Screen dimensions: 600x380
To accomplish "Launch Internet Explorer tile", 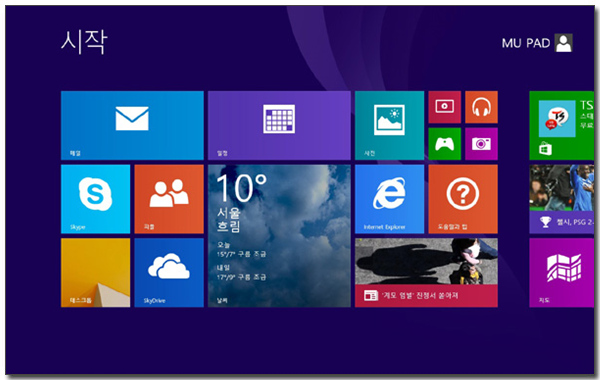I will [x=389, y=199].
